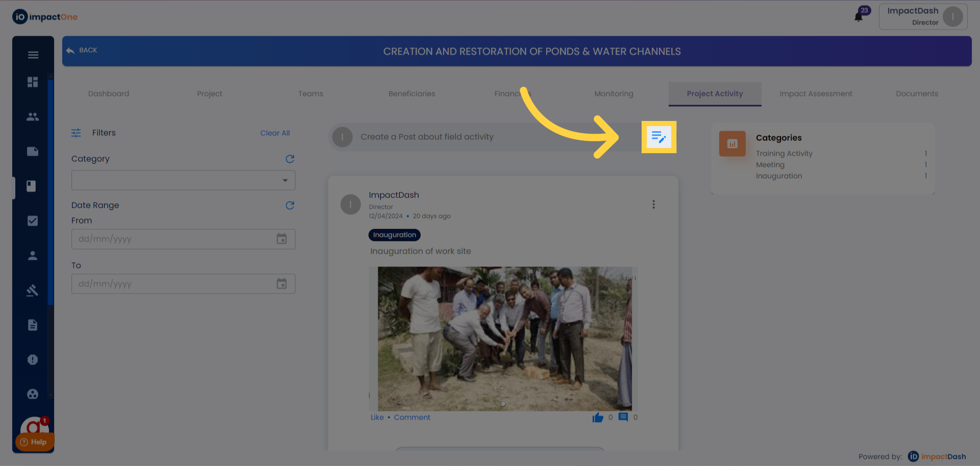Viewport: 980px width, 466px height.
Task: Click the comment bubble icon
Action: click(x=623, y=417)
